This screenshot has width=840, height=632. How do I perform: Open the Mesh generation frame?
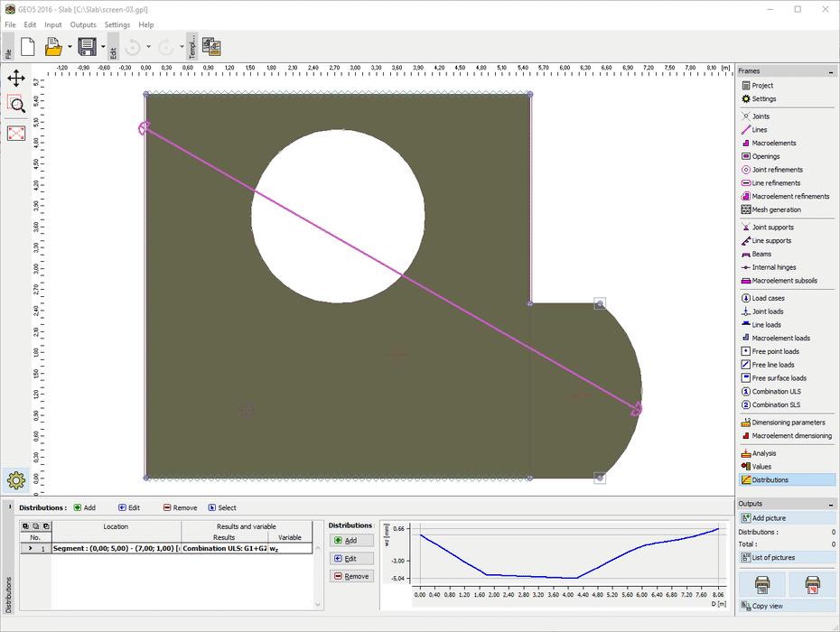click(x=776, y=209)
